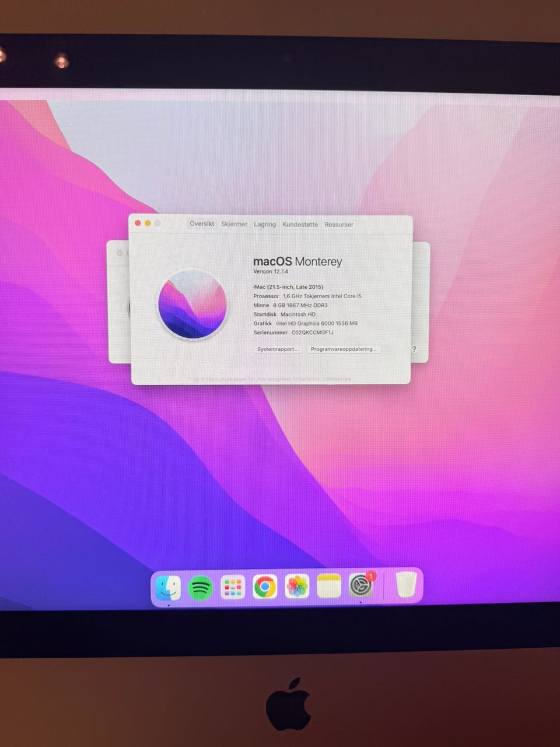Click 1,6 GHz Tokjerners Intel Core i5
Image resolution: width=560 pixels, height=747 pixels.
tap(322, 296)
